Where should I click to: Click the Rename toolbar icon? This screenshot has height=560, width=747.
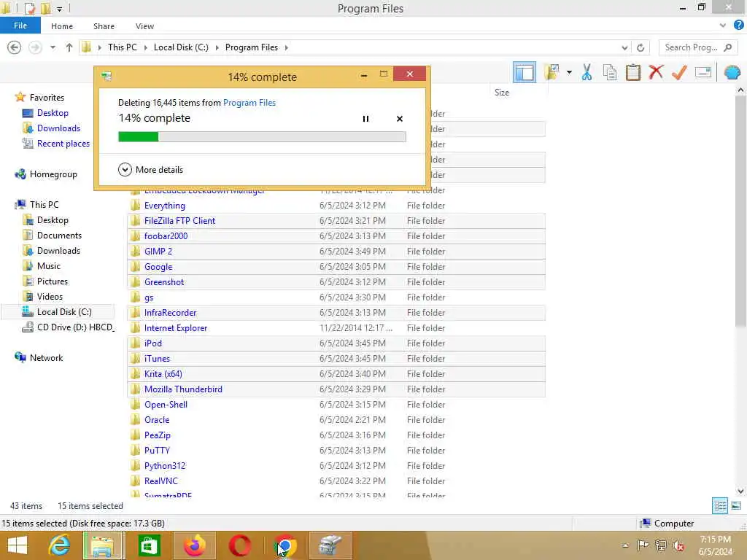pos(703,72)
